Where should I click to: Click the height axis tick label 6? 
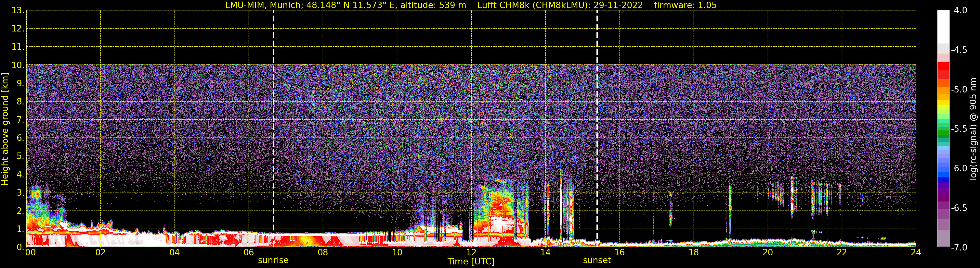pyautogui.click(x=20, y=138)
